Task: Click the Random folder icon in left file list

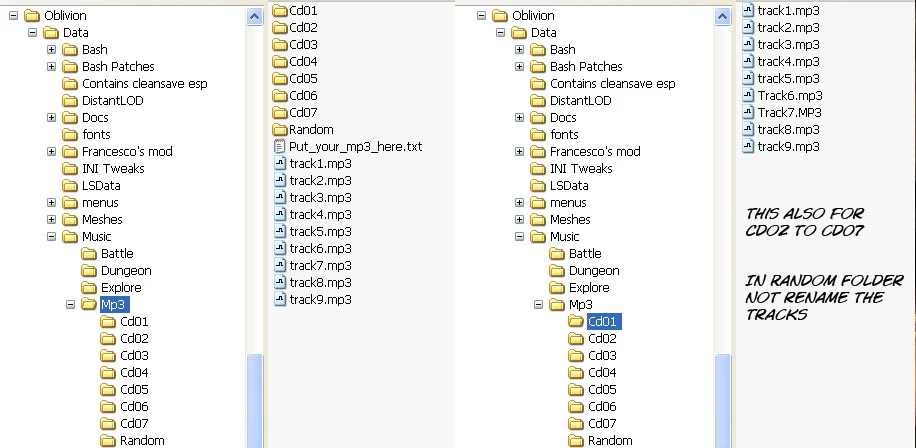Action: [x=280, y=129]
